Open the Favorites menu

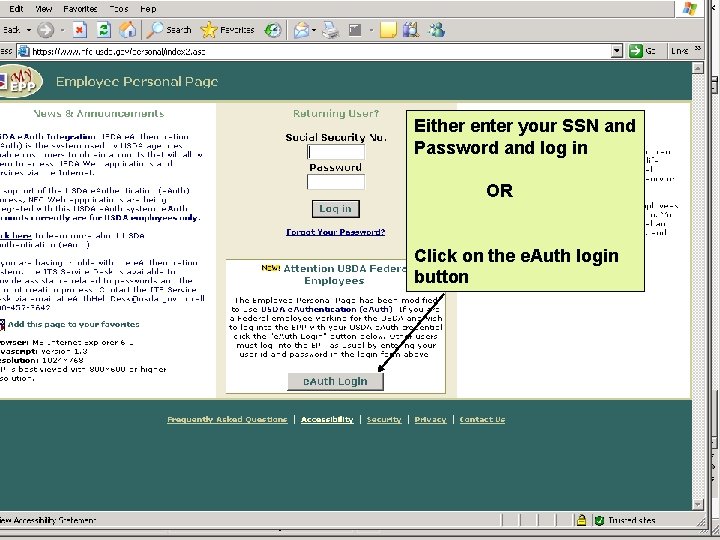coord(80,9)
